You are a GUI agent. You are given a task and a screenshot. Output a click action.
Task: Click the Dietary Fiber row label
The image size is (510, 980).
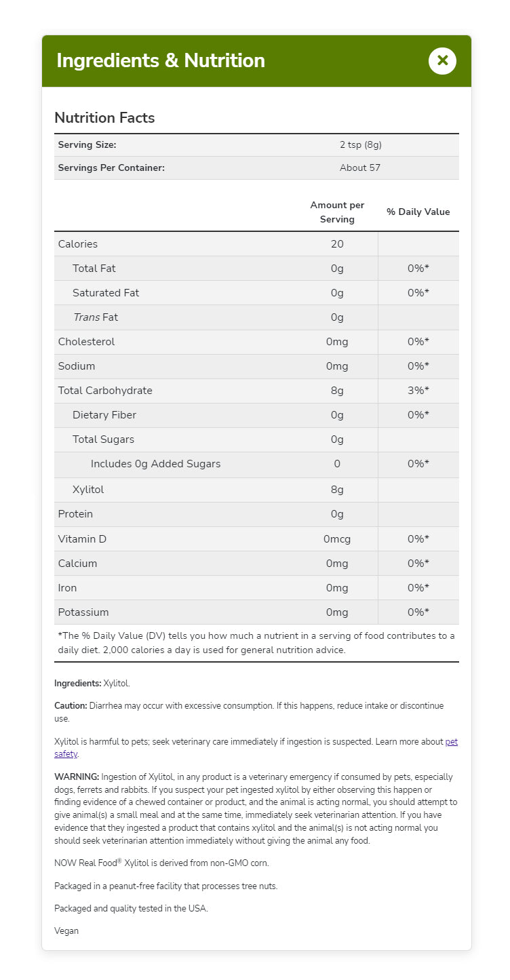pyautogui.click(x=104, y=415)
